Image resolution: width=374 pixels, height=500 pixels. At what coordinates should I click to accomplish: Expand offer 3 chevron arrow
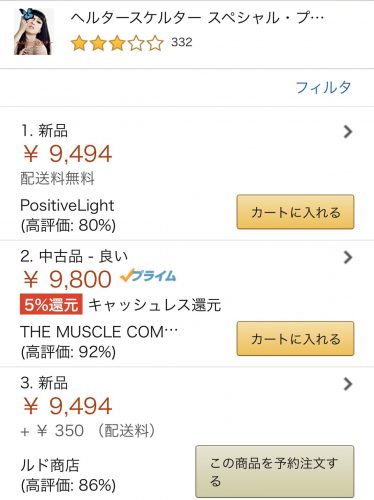tap(348, 384)
